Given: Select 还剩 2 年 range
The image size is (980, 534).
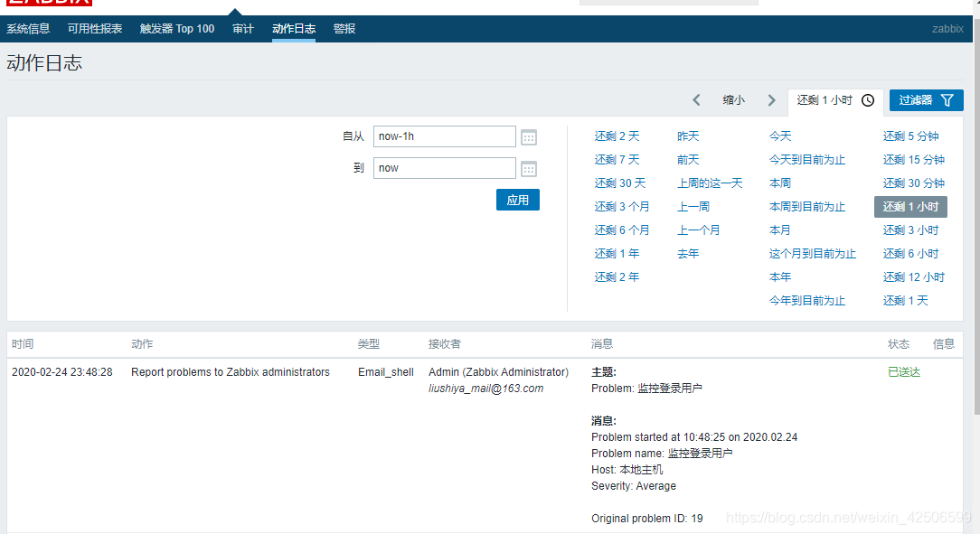Looking at the screenshot, I should tap(617, 276).
